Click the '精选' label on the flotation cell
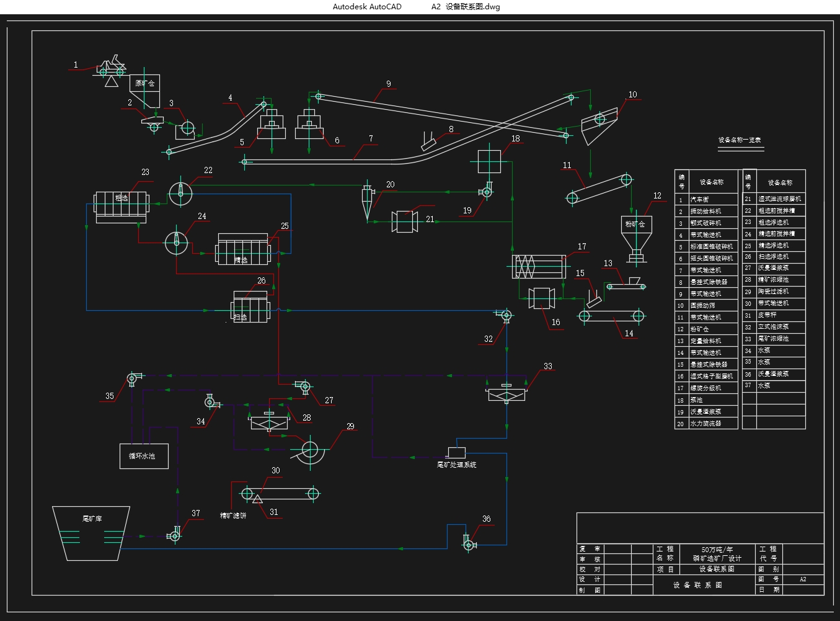840x621 pixels. point(241,260)
